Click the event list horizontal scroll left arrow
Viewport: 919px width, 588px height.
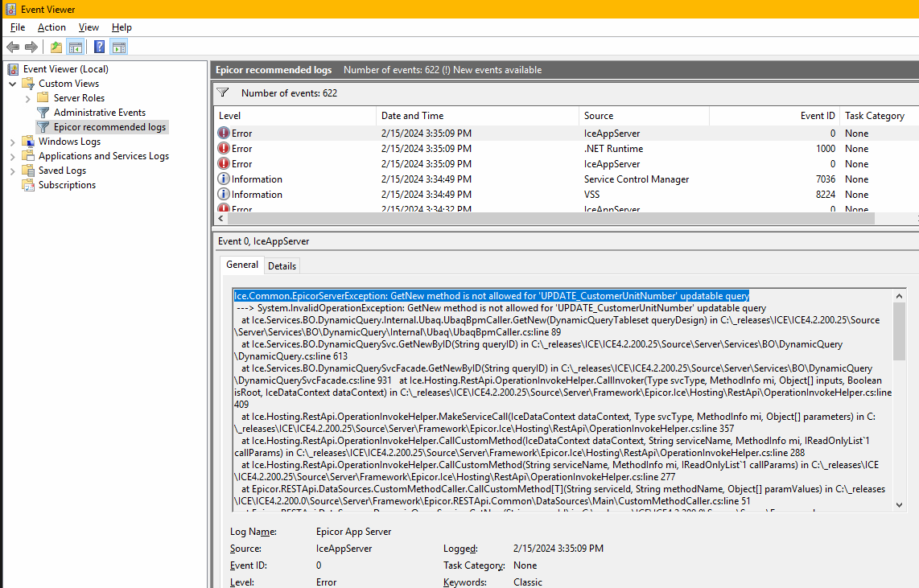pyautogui.click(x=220, y=219)
